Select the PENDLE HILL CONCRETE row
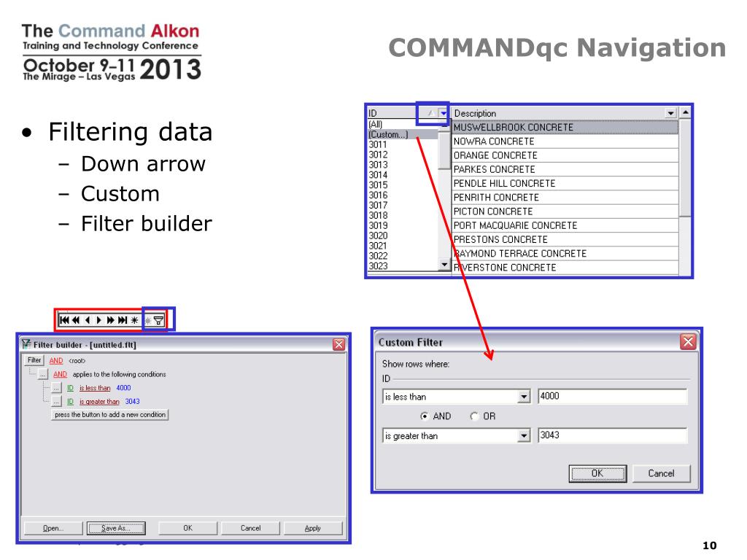Screen dimensions: 747x560 [565, 183]
